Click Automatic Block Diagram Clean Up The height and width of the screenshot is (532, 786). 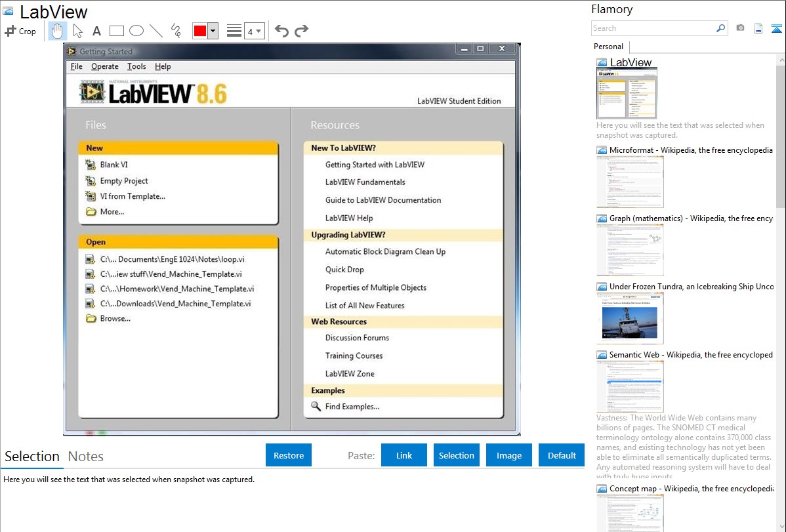click(386, 252)
